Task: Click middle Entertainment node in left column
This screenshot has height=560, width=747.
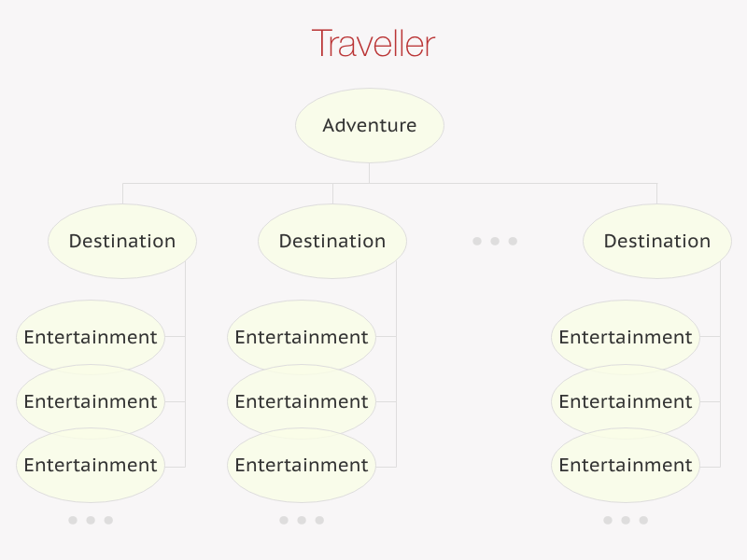Action: (x=91, y=401)
